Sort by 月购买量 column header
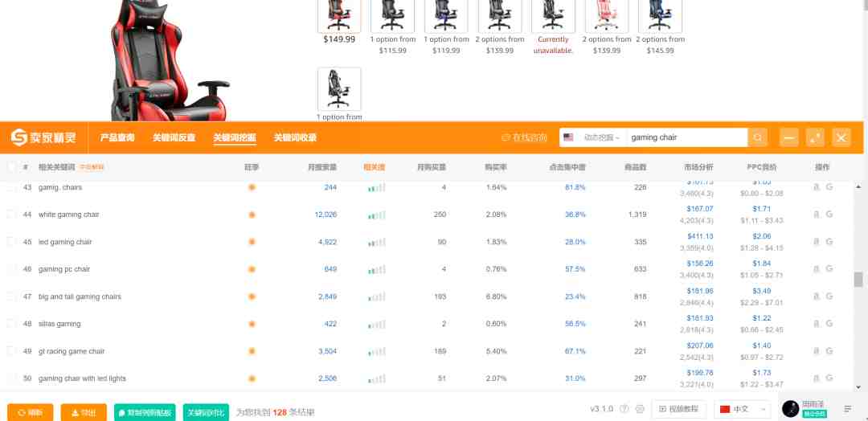 (x=432, y=167)
